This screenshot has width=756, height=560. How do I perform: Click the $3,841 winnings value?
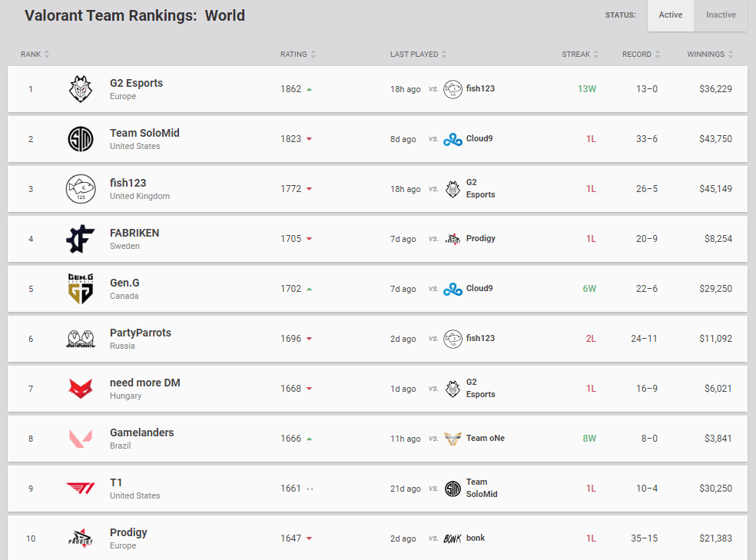(718, 439)
